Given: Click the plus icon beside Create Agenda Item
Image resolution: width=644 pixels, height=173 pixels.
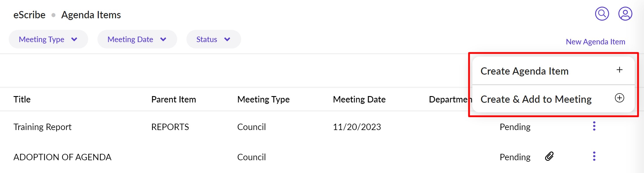Looking at the screenshot, I should coord(620,70).
